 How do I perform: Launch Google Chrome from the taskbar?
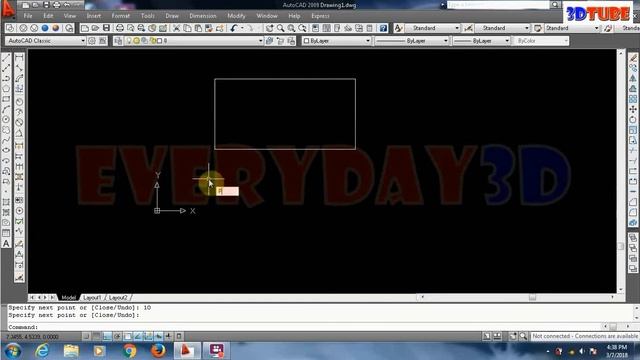[x=129, y=351]
